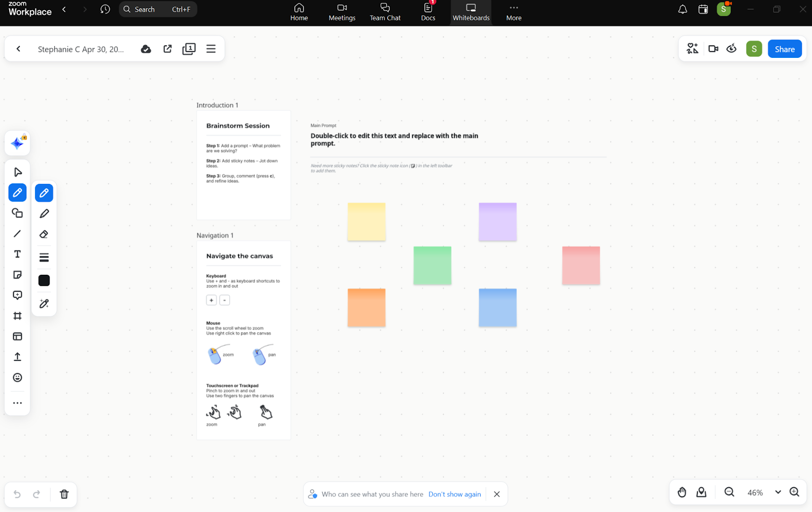This screenshot has width=812, height=512.
Task: Switch to Meetings tab
Action: (342, 12)
